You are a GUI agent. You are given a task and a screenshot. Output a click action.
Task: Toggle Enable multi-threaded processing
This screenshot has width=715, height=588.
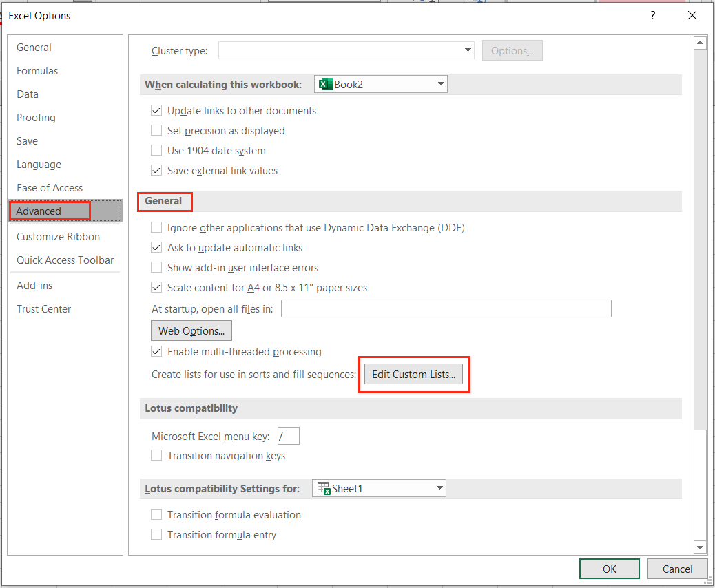tap(156, 352)
